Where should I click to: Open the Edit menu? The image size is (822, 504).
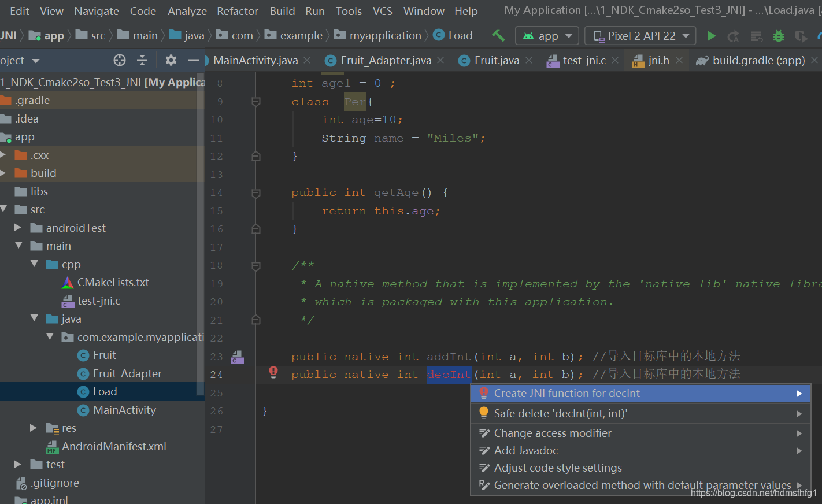pyautogui.click(x=19, y=11)
